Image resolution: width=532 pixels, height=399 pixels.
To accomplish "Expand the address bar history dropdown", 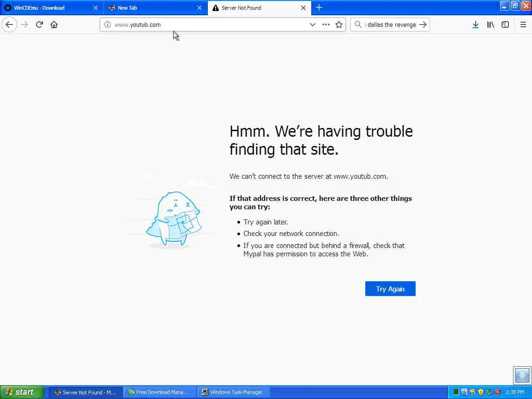I will point(313,25).
